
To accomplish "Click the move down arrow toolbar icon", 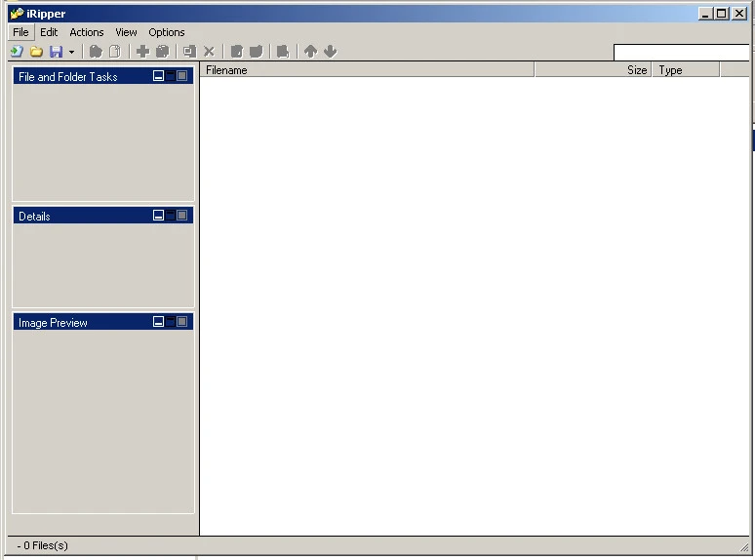I will 331,51.
